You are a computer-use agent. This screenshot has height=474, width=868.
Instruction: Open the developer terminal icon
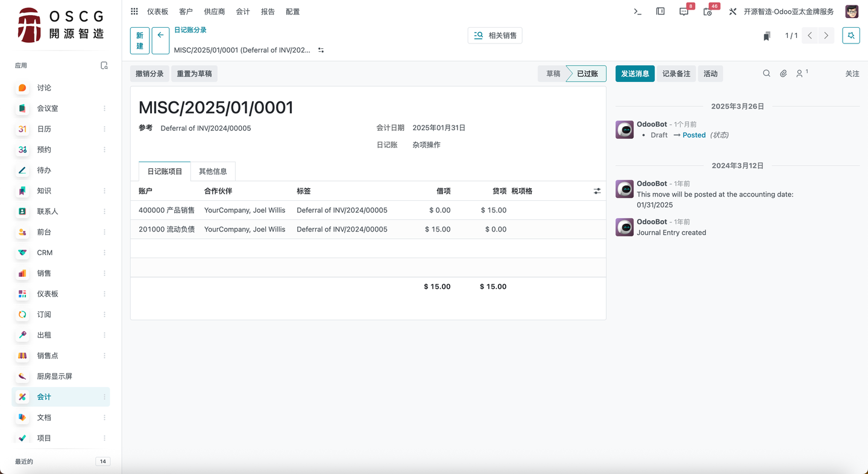tap(637, 11)
